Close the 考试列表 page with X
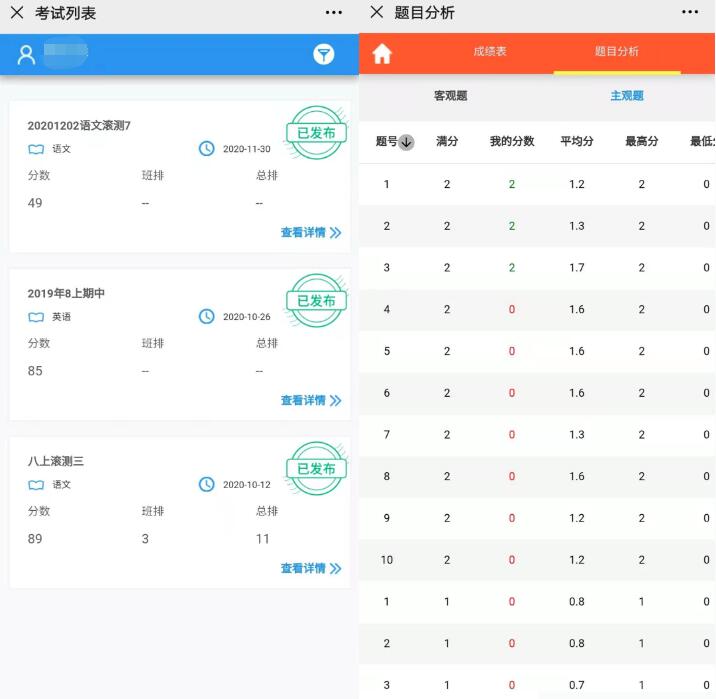 [16, 12]
